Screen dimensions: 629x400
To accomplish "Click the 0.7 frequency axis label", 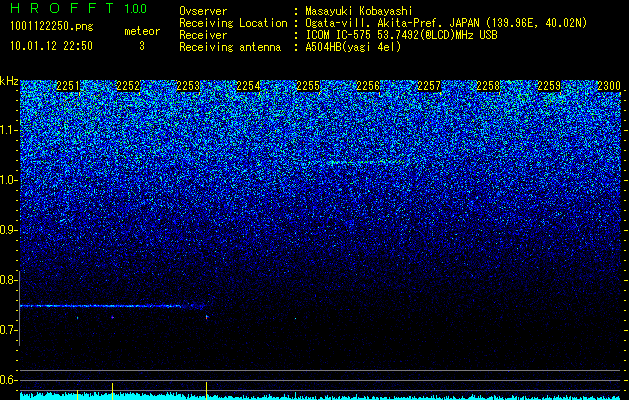I will 9,330.
